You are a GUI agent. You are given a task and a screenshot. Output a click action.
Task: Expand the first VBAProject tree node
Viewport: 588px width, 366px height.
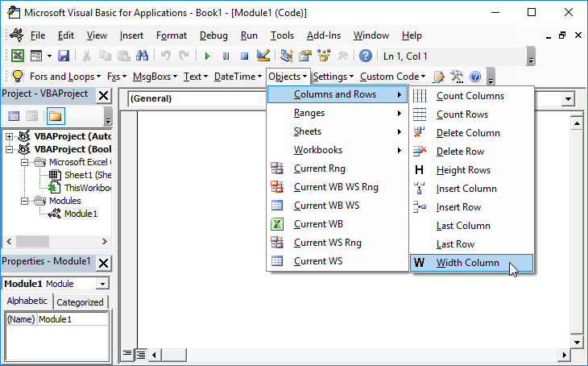click(10, 136)
